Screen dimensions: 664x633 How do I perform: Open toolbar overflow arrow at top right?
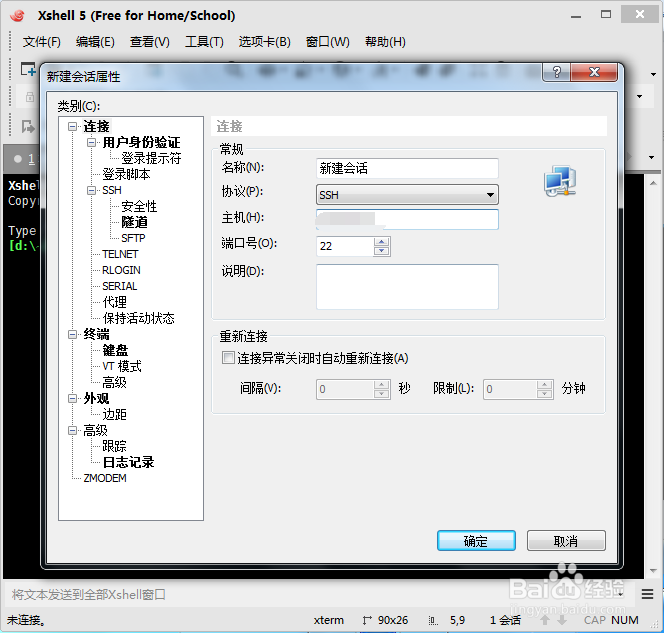coord(653,75)
